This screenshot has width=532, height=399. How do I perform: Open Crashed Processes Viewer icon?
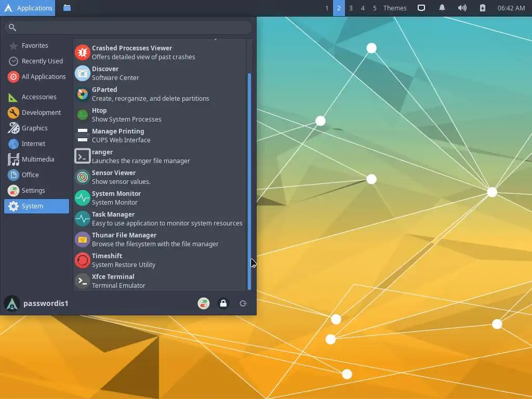click(x=82, y=52)
